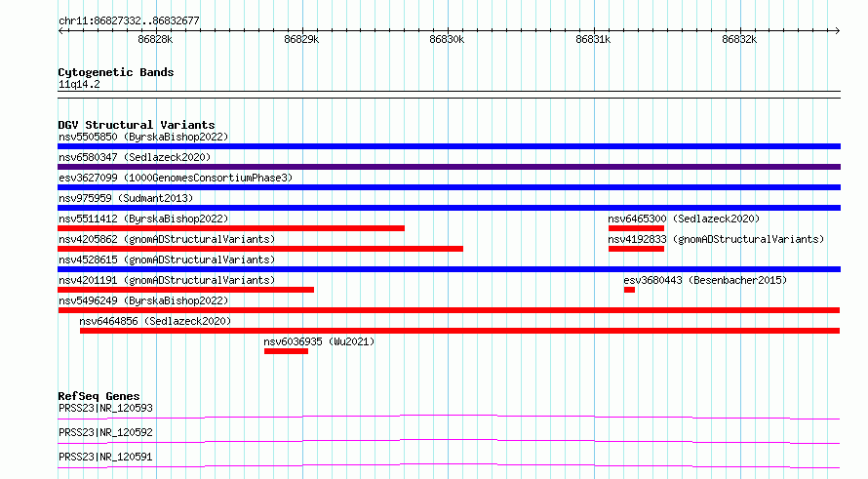Select the red bar under nsv6464856
Viewport: 868px width, 479px height.
(459, 331)
